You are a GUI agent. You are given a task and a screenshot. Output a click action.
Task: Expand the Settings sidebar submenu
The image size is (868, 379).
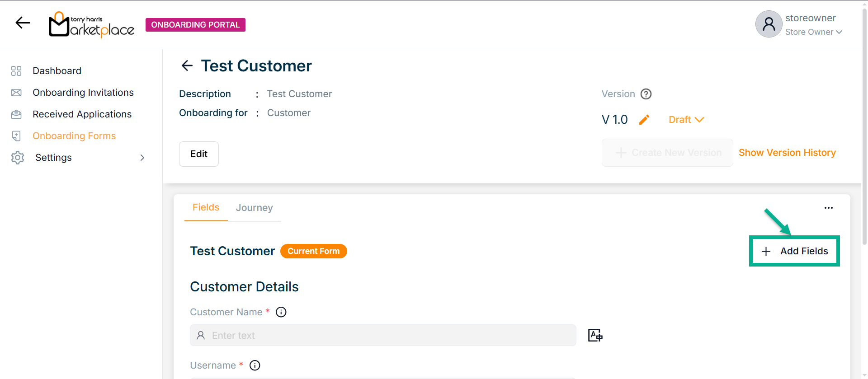tap(142, 158)
